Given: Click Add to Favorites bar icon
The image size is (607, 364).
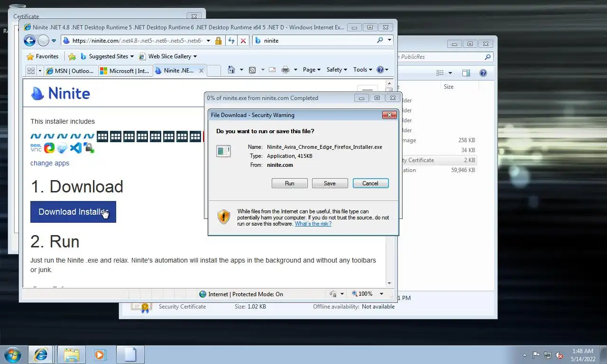Looking at the screenshot, I should coord(72,56).
